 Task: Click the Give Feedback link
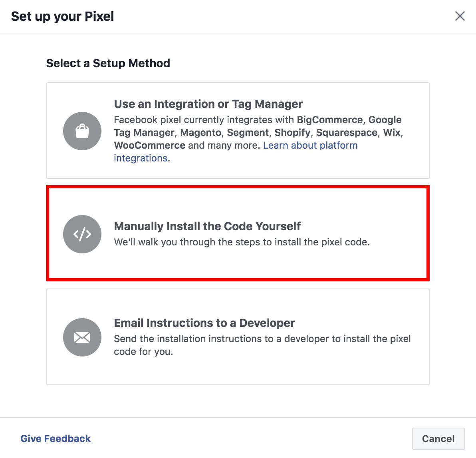tap(56, 438)
